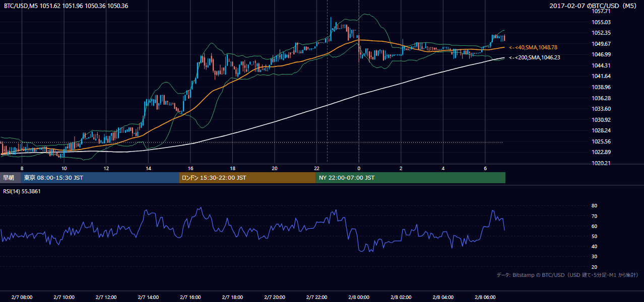Click hour label 8 under price chart

click(22, 168)
